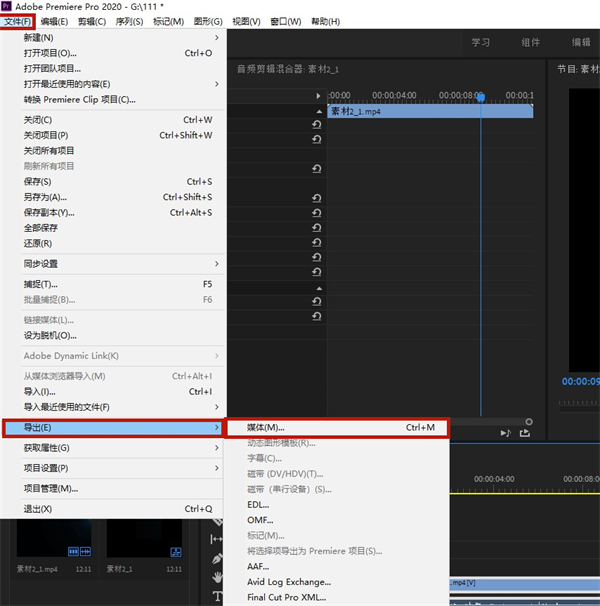Choose EDL... in export submenu
Viewport: 600px width, 606px height.
pyautogui.click(x=337, y=505)
